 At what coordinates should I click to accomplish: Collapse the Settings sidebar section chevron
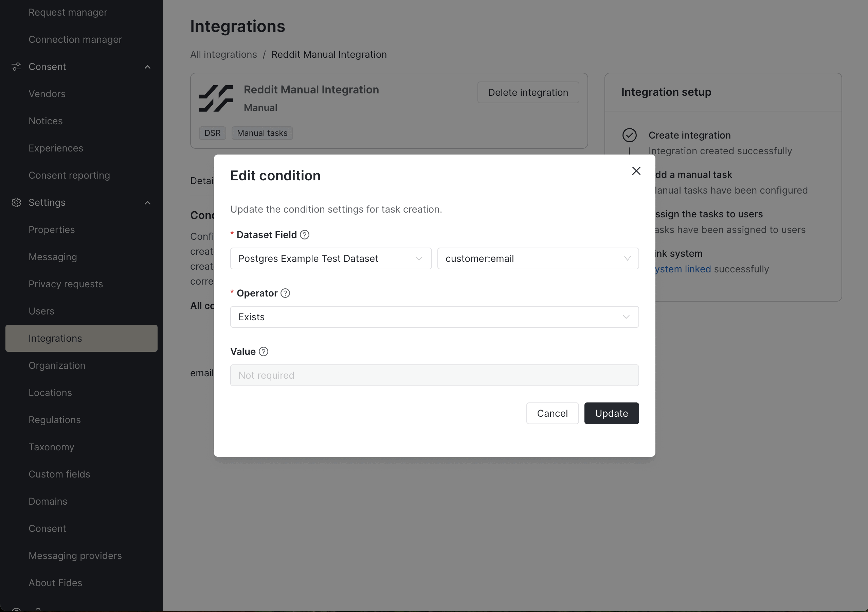[x=147, y=203]
